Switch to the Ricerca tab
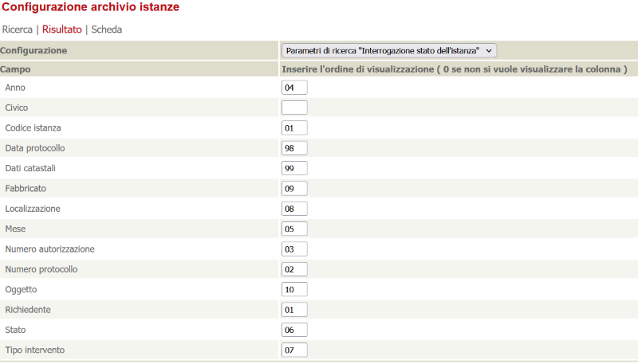 (17, 29)
